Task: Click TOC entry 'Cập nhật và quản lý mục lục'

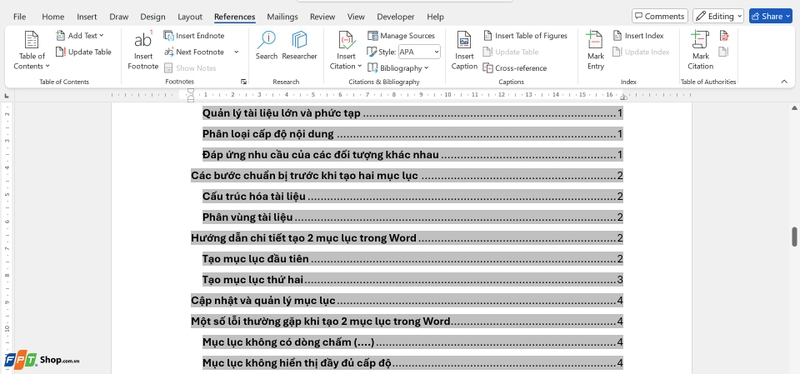Action: click(263, 301)
